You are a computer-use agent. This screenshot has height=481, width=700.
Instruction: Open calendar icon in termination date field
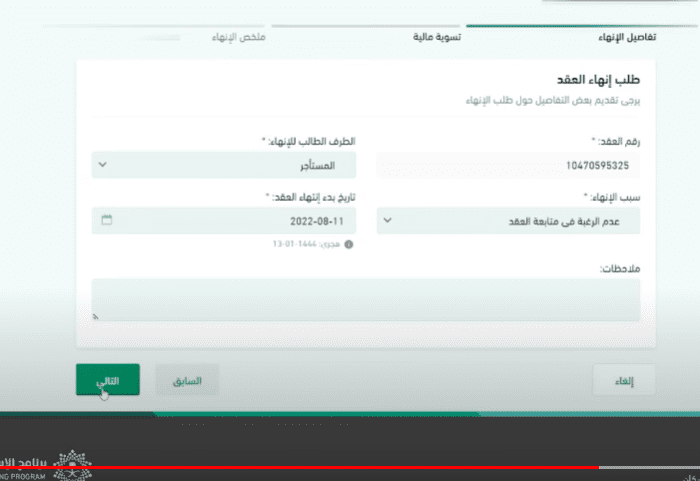click(x=107, y=220)
